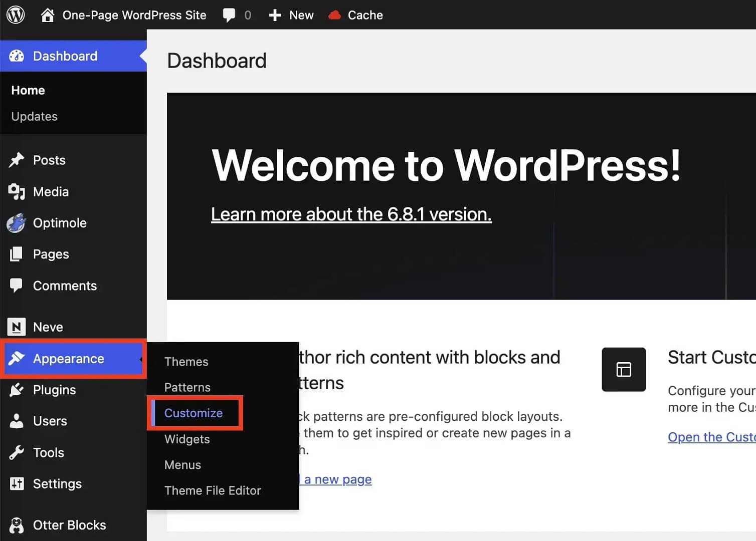Click the Settings sliders icon
756x541 pixels.
(x=17, y=484)
